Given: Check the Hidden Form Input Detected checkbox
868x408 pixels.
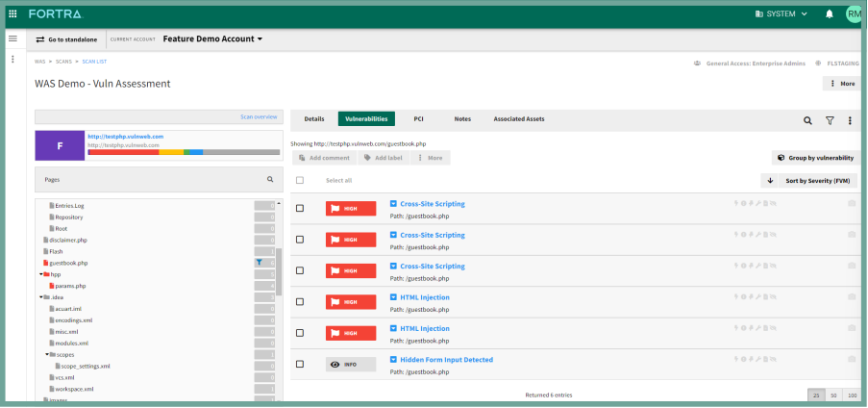Looking at the screenshot, I should [300, 364].
